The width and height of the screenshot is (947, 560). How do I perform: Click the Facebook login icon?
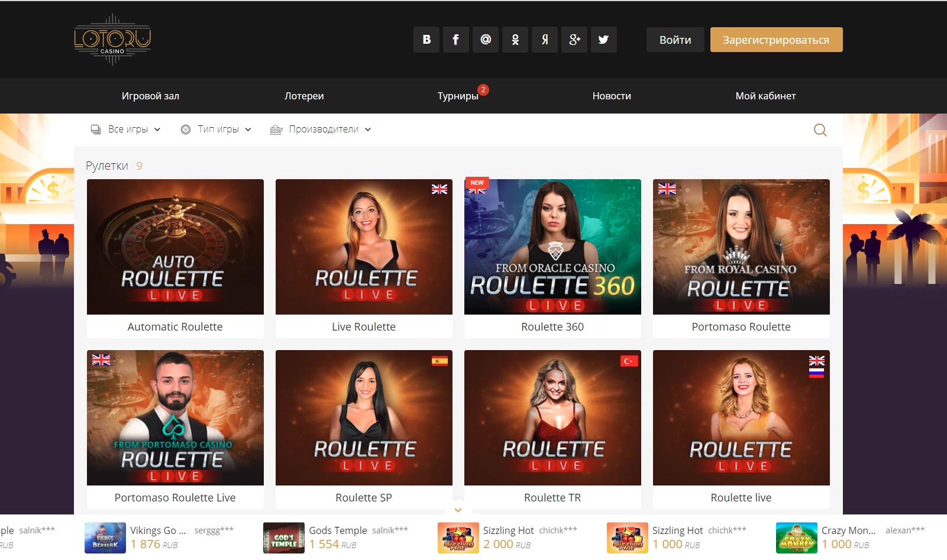456,40
